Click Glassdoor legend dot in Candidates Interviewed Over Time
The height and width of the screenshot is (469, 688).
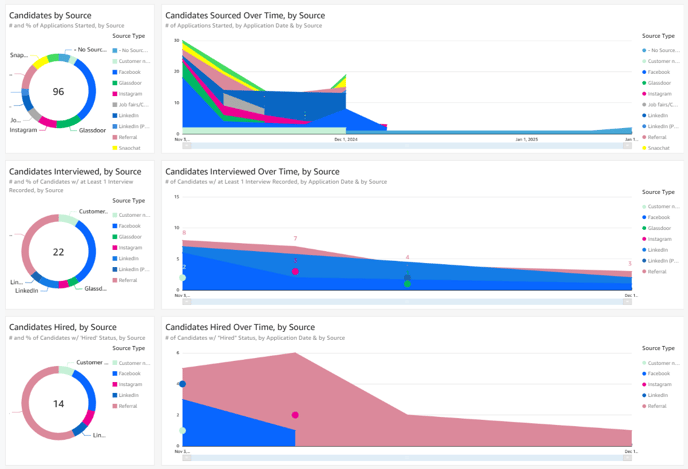[644, 228]
